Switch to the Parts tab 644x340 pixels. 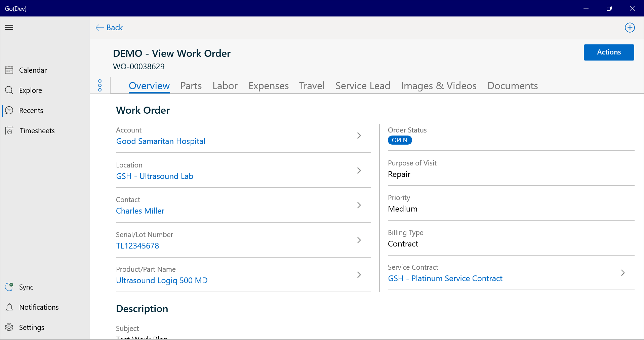191,86
